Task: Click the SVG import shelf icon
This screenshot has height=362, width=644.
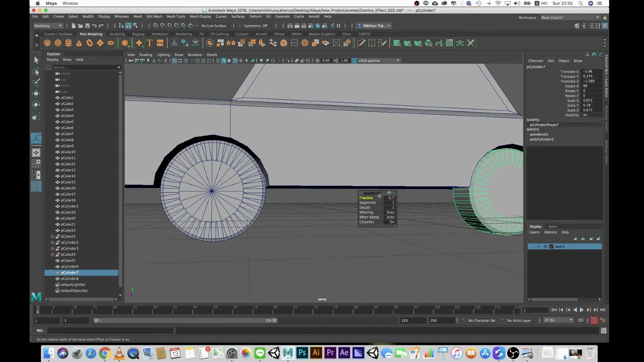Action: coord(160,43)
